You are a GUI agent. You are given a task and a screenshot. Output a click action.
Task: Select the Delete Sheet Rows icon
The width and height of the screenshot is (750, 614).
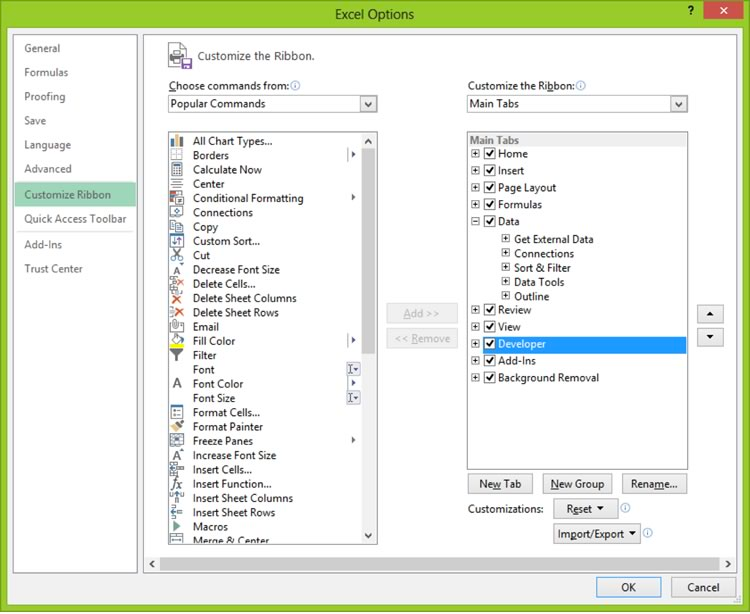pyautogui.click(x=177, y=313)
